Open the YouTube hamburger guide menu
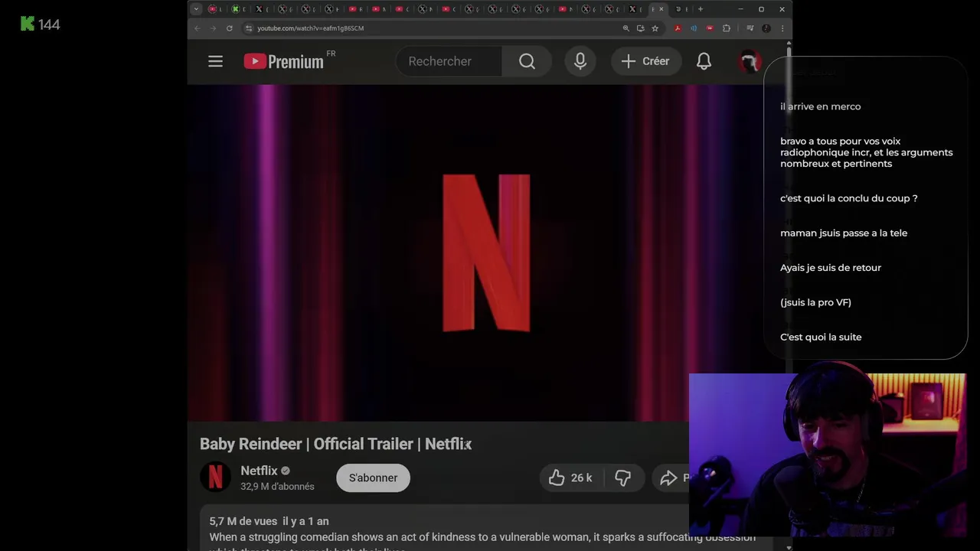Viewport: 980px width, 551px height. (x=215, y=61)
